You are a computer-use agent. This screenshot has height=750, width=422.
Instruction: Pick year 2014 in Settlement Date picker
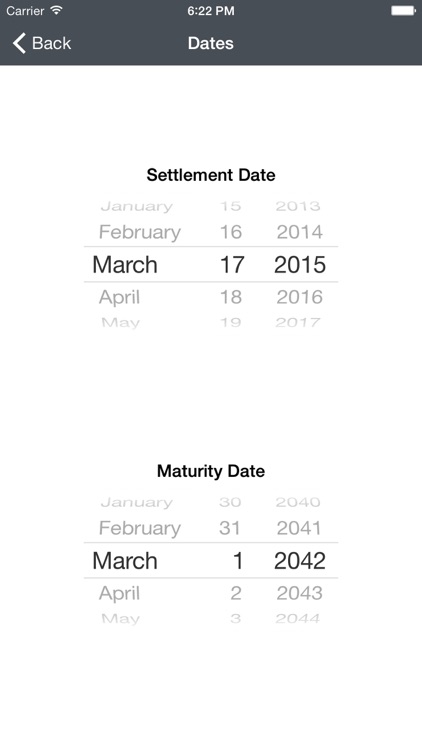[300, 232]
